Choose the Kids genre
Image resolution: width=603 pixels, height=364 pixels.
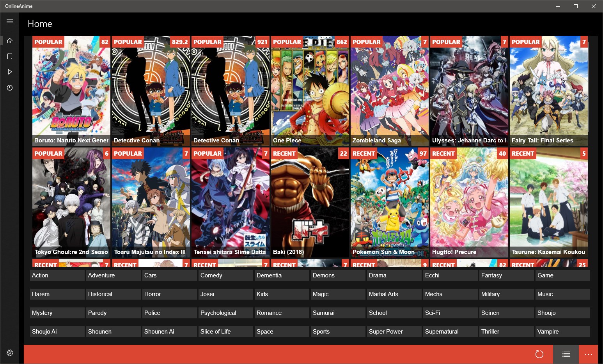[x=282, y=294]
